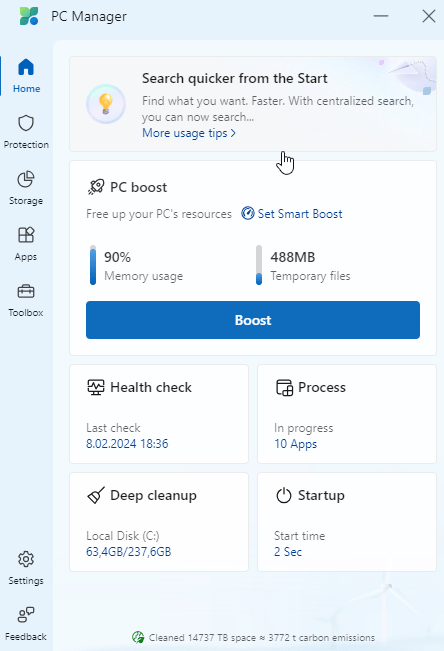
Task: Click the 10 Apps in progress value
Action: (x=295, y=444)
